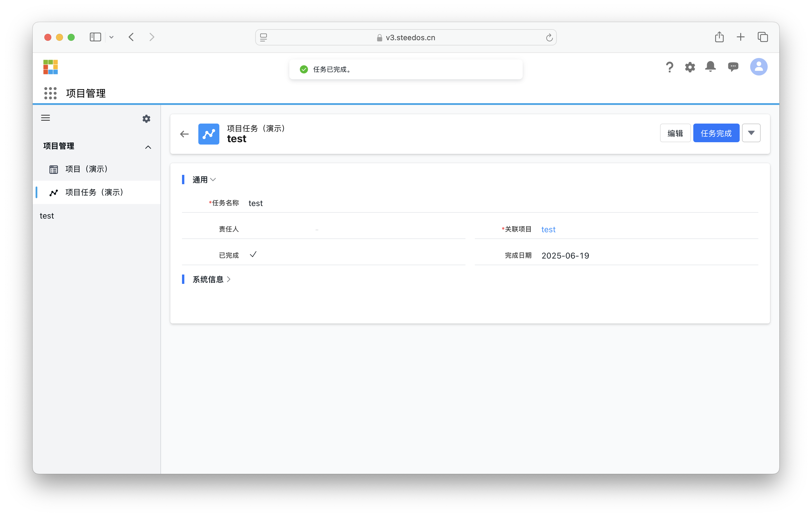The height and width of the screenshot is (517, 812).
Task: Click the v3.steedos.cn address bar
Action: coord(406,37)
